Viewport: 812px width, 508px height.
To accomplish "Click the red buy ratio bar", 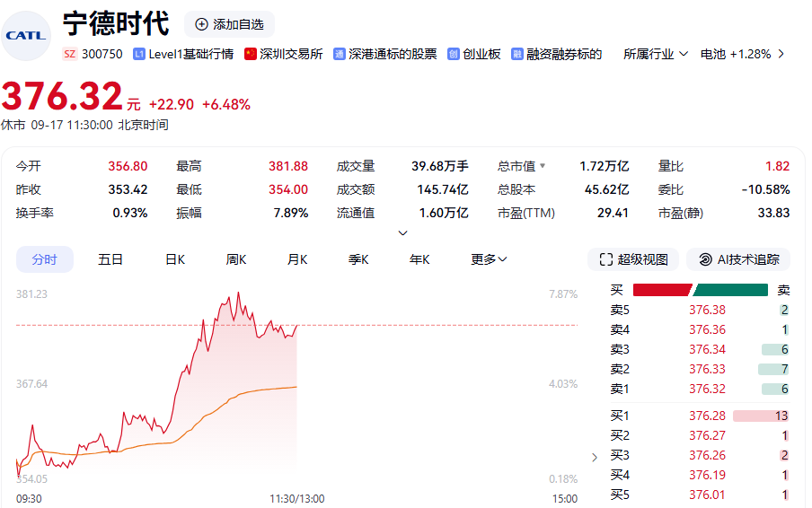I will 661,290.
